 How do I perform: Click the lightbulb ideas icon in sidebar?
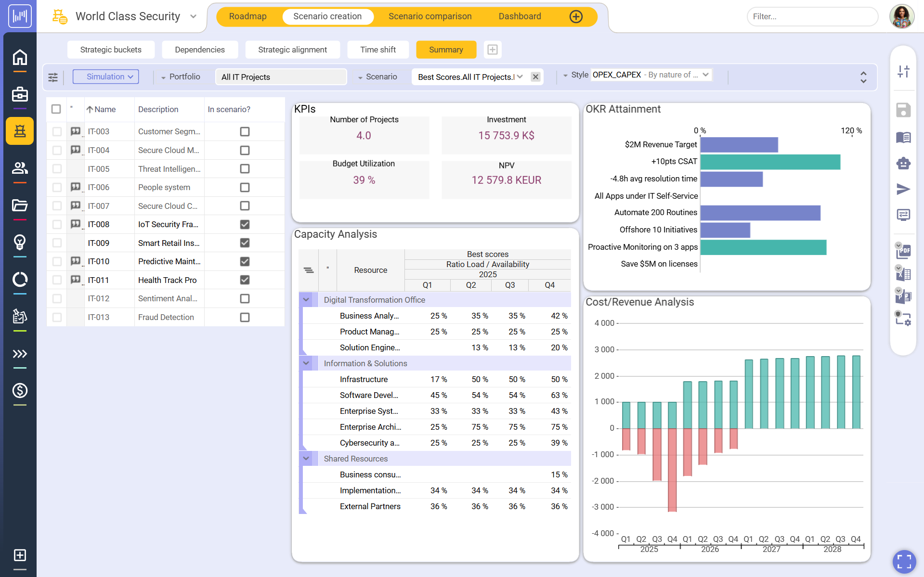point(20,242)
